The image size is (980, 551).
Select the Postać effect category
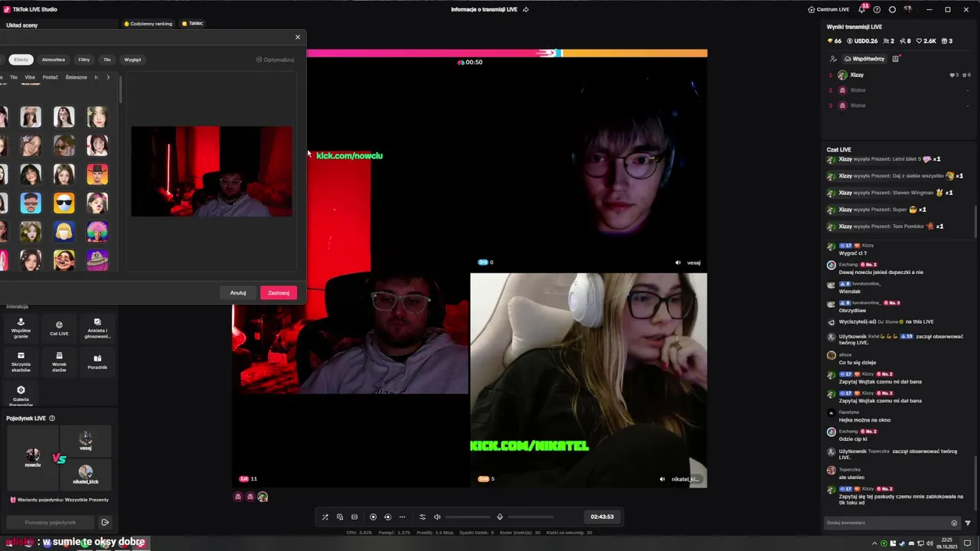click(x=51, y=77)
